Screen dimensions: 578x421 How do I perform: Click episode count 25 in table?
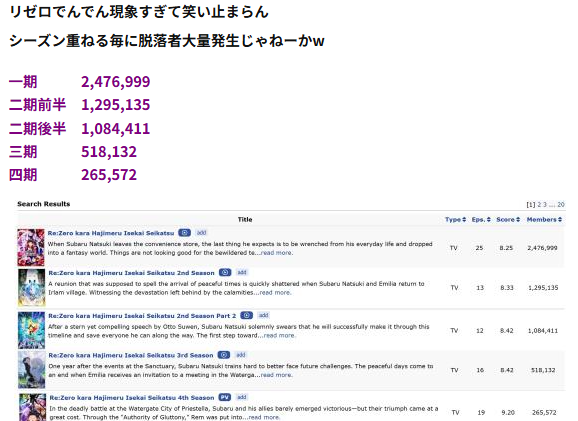point(479,248)
